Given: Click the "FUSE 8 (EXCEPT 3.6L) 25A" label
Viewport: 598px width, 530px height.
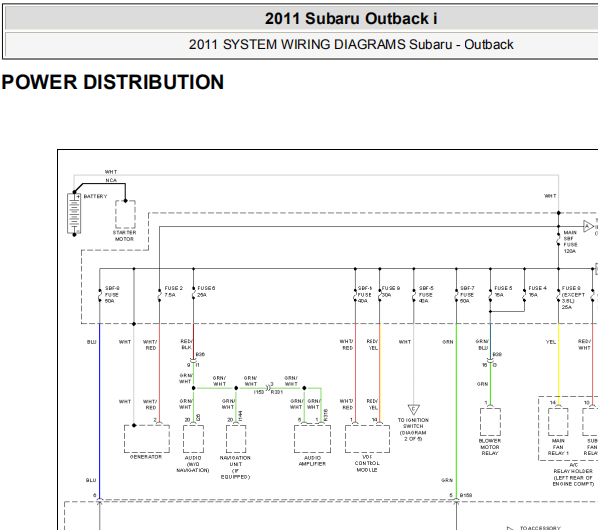Looking at the screenshot, I should click(573, 298).
